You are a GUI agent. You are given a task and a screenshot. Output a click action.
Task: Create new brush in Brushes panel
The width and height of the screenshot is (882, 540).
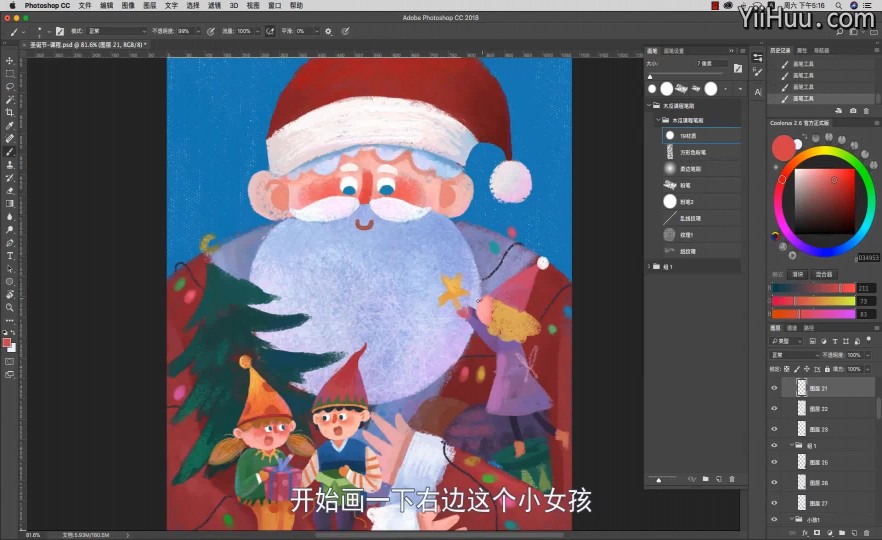pyautogui.click(x=719, y=479)
